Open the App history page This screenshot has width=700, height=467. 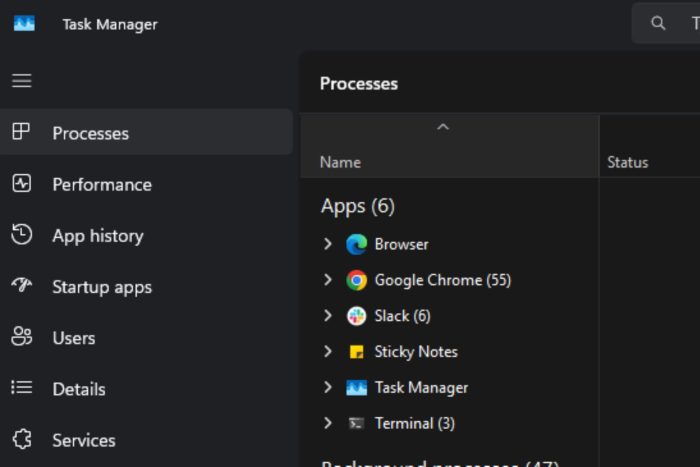146,235
